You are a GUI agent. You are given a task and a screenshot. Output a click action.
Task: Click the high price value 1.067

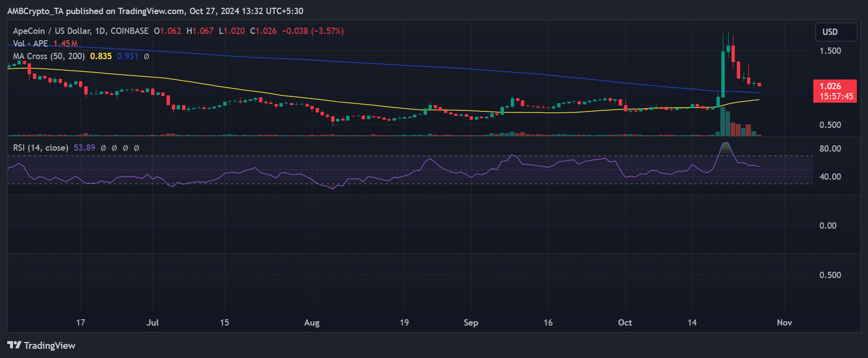203,31
